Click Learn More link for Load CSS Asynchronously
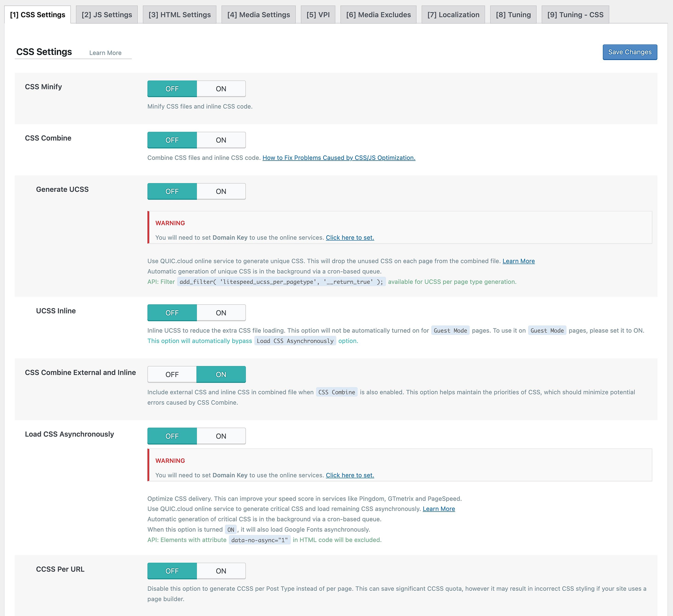The height and width of the screenshot is (616, 673). click(439, 509)
